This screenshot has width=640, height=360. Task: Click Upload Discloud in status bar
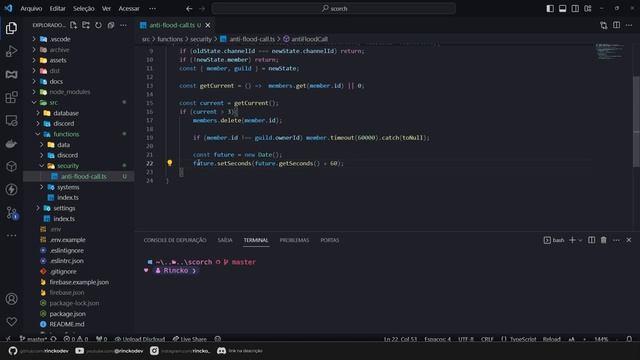140,339
